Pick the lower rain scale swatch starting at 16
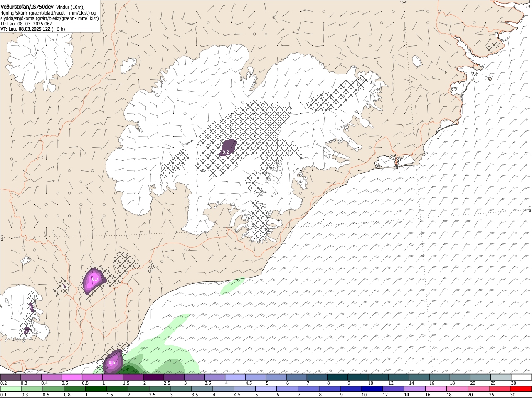 coord(436,389)
